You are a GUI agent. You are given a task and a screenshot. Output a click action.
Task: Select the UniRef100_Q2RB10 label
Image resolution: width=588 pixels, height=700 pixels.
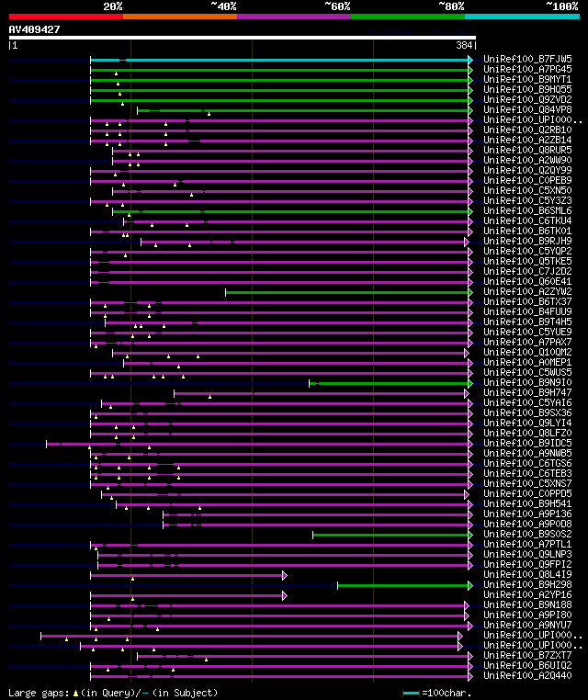click(x=527, y=130)
